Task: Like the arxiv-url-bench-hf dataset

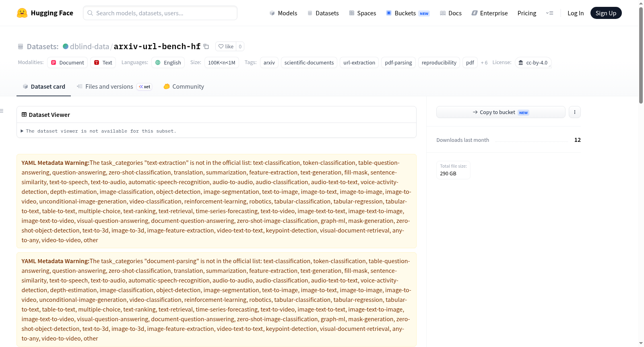Action: click(x=226, y=46)
